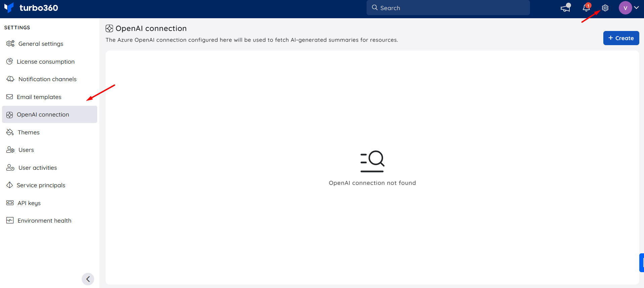Open the announcements megaphone icon
644x288 pixels.
coord(566,7)
